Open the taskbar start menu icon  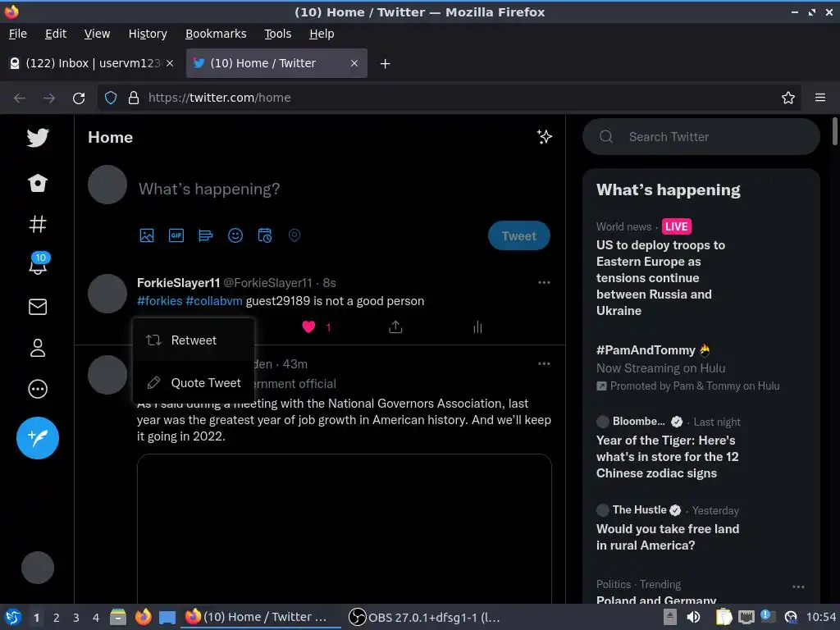pyautogui.click(x=13, y=617)
